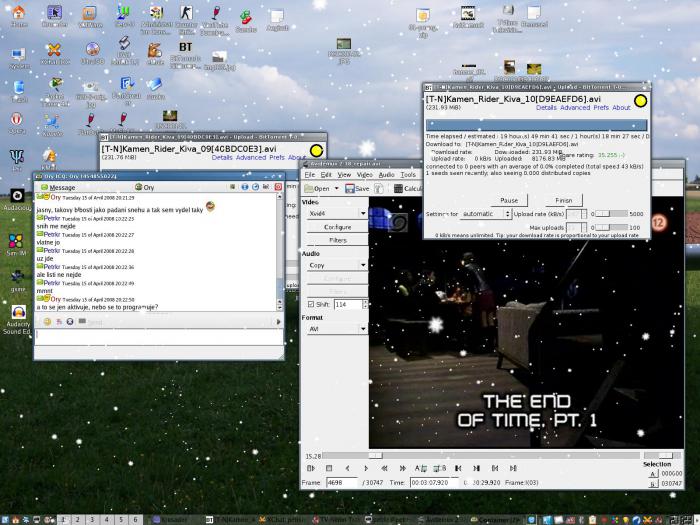Click ICQ message text entry box
The width and height of the screenshot is (700, 525).
pyautogui.click(x=158, y=337)
